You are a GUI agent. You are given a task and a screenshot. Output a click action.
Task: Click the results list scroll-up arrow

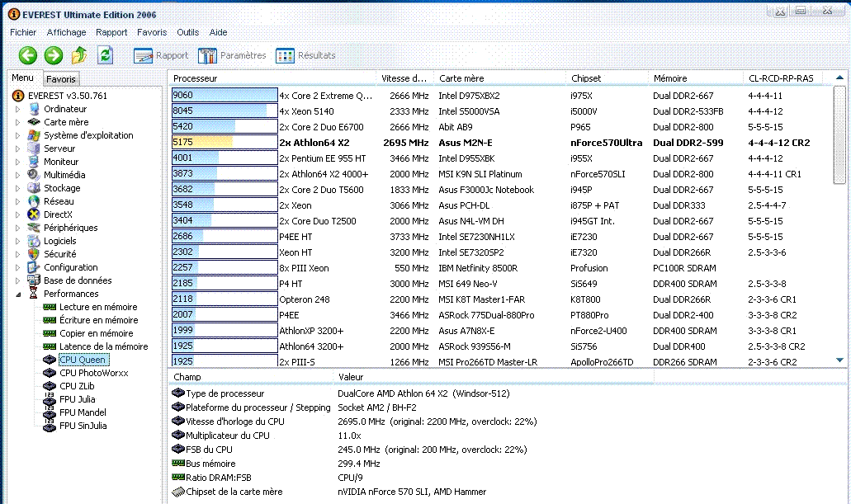click(x=839, y=78)
